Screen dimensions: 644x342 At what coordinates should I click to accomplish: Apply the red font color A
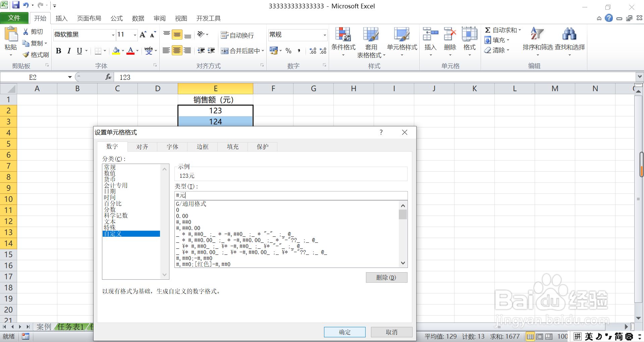[x=131, y=51]
